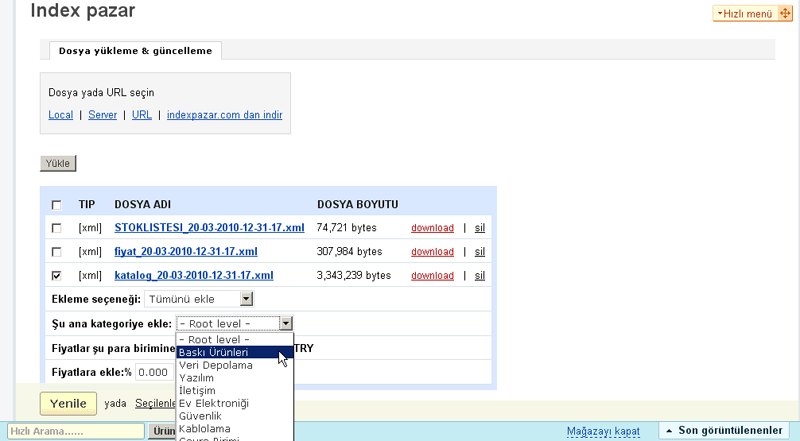Click Mağazayı kapat link
This screenshot has height=441, width=800.
click(603, 431)
